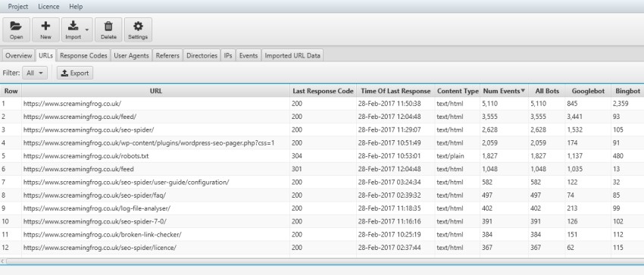This screenshot has height=275, width=644.
Task: Open the Events tab
Action: pos(249,55)
